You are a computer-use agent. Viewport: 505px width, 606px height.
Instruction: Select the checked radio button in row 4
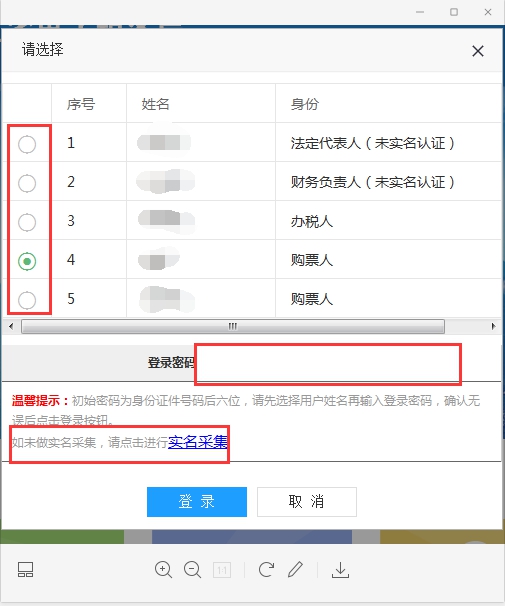(27, 261)
